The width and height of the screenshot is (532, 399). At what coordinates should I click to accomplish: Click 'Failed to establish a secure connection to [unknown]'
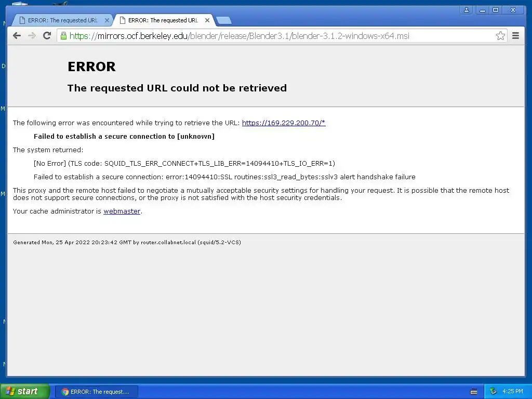pos(124,137)
